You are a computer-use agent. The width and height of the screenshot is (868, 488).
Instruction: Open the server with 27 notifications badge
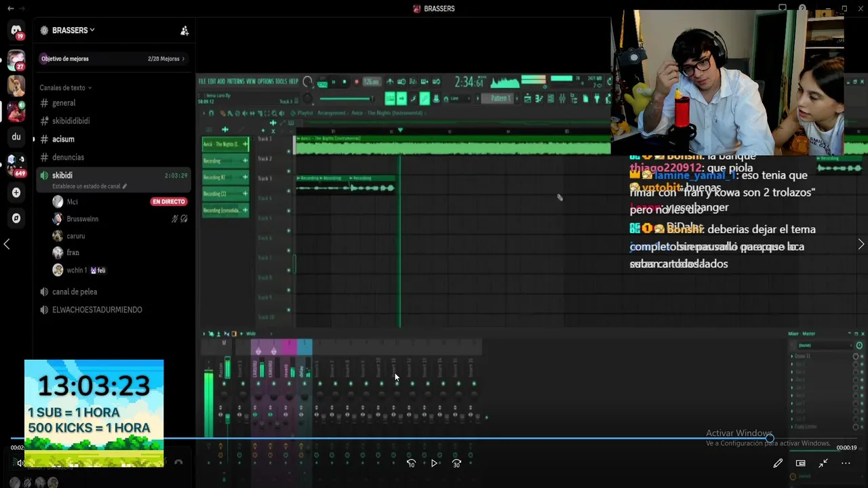16,60
